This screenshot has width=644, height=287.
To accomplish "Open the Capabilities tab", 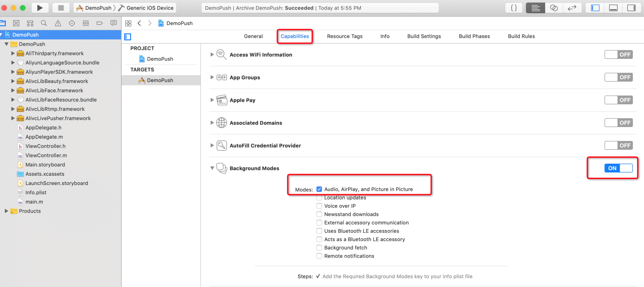I will tap(295, 36).
